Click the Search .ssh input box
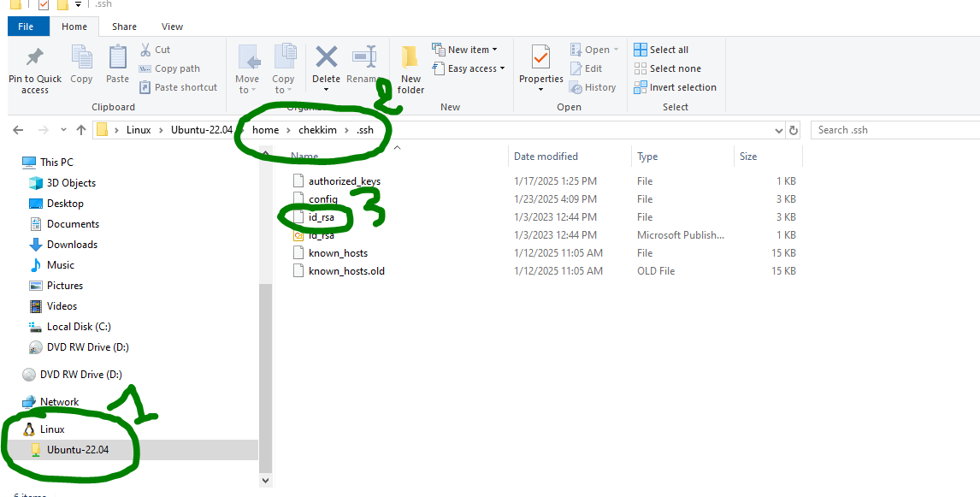Screen dimensions: 980x497 (x=894, y=130)
